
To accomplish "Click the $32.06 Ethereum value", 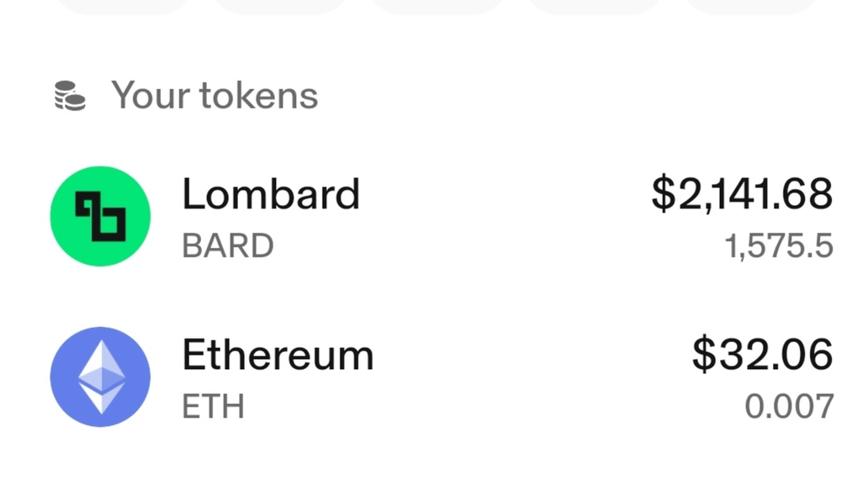I will pyautogui.click(x=762, y=354).
